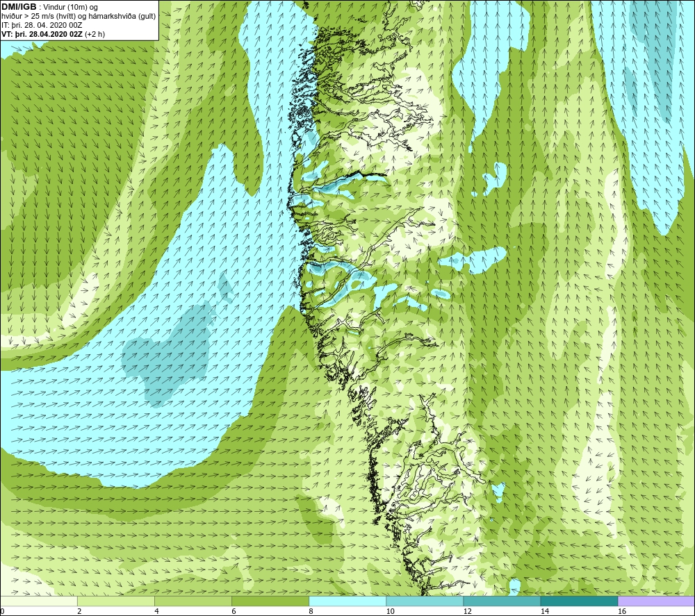Select the 2–4 m/s light green swatch
Screen dimensions: 695x616
pos(115,601)
